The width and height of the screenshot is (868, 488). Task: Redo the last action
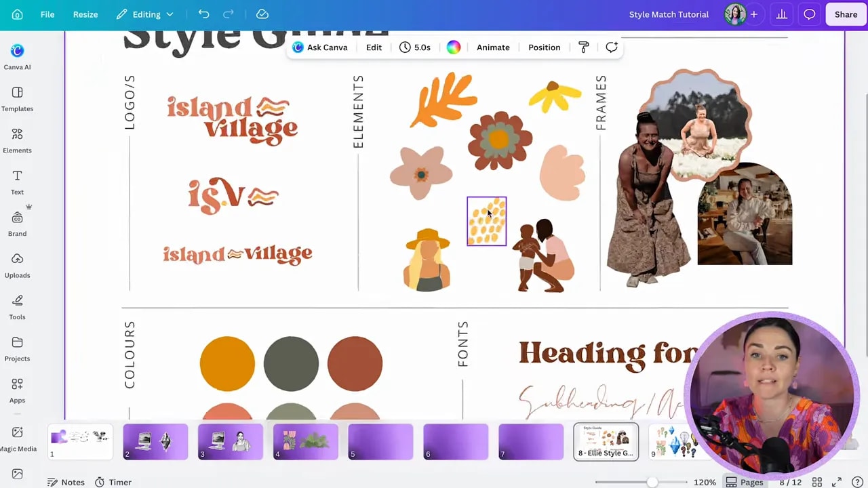click(229, 14)
